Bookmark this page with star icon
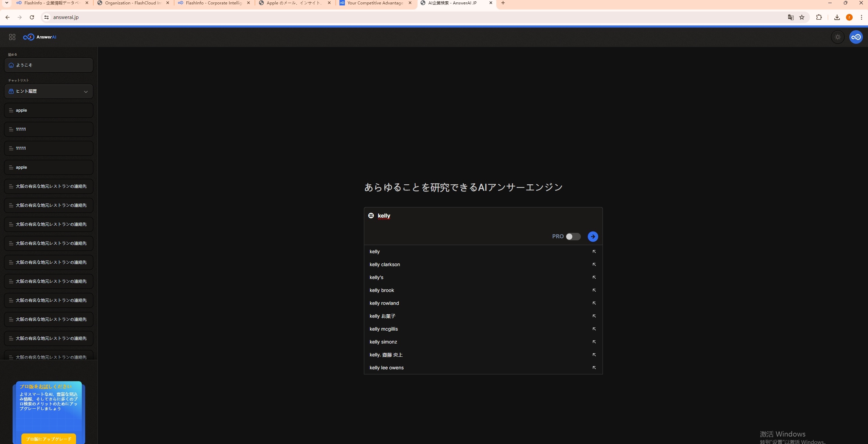The height and width of the screenshot is (444, 868). pos(802,17)
